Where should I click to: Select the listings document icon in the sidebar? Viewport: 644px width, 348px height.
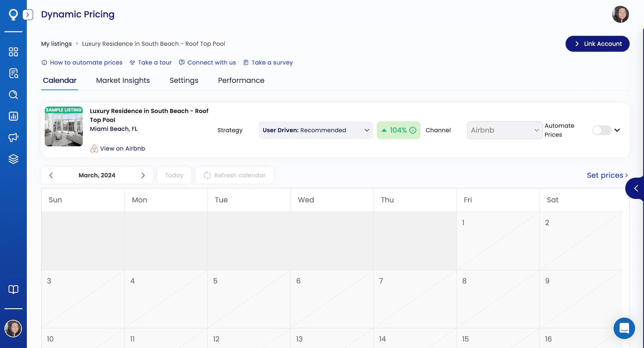tap(13, 73)
